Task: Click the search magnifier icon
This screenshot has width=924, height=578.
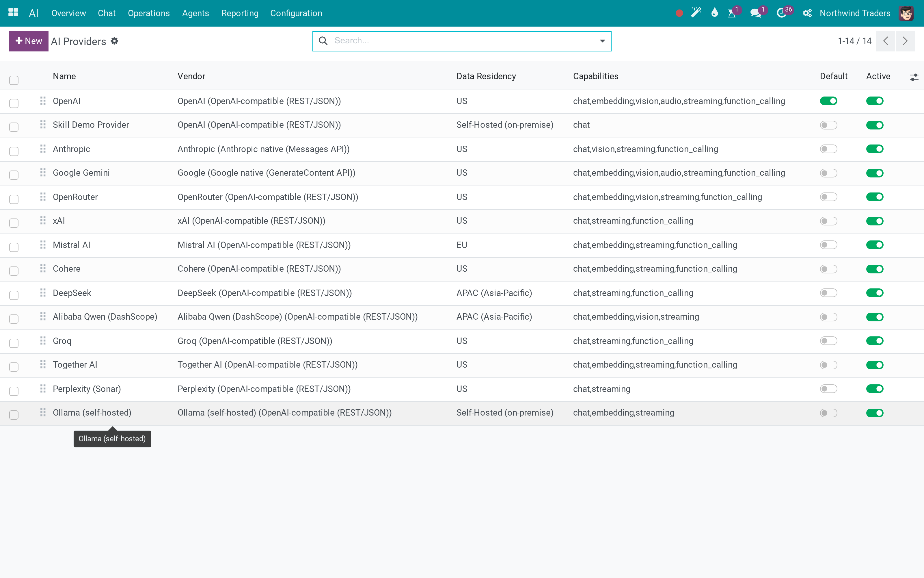Action: 323,41
